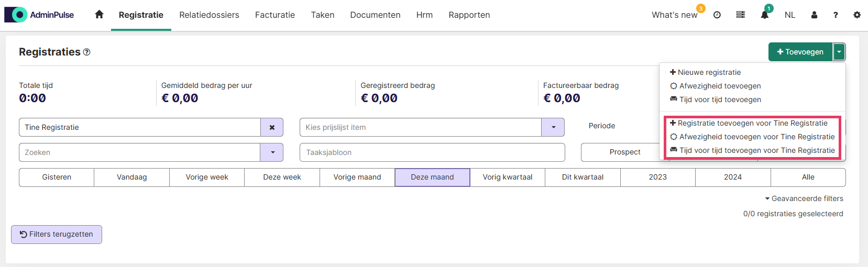Select period Vorig kwartaal
This screenshot has width=868, height=267.
pos(508,177)
